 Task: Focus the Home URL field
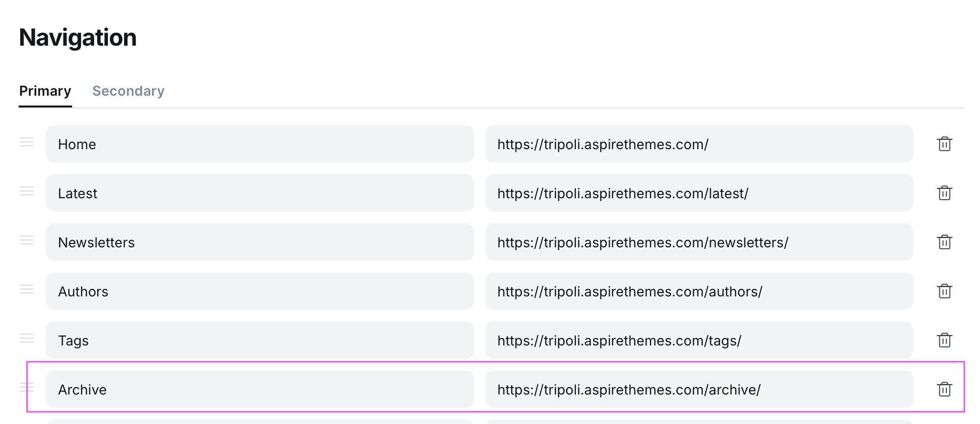[x=699, y=144]
